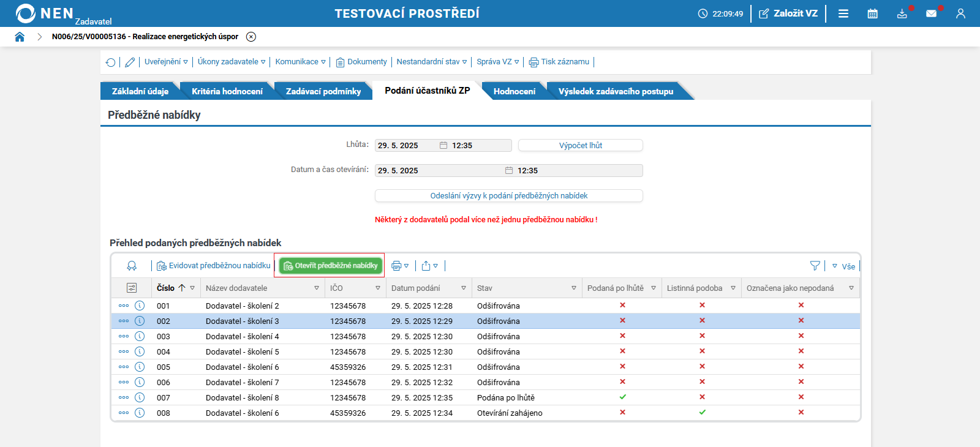980x447 pixels.
Task: Click the Lhůta date input field
Action: pyautogui.click(x=405, y=146)
